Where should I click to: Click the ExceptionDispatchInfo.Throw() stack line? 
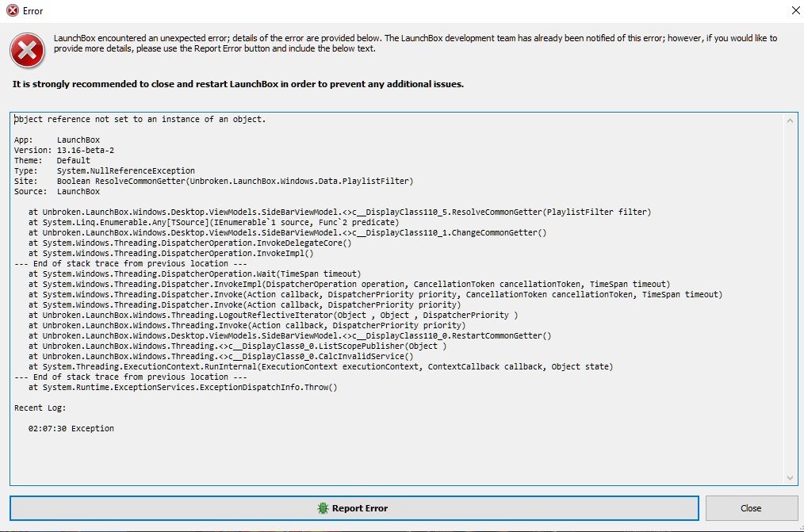tap(183, 388)
